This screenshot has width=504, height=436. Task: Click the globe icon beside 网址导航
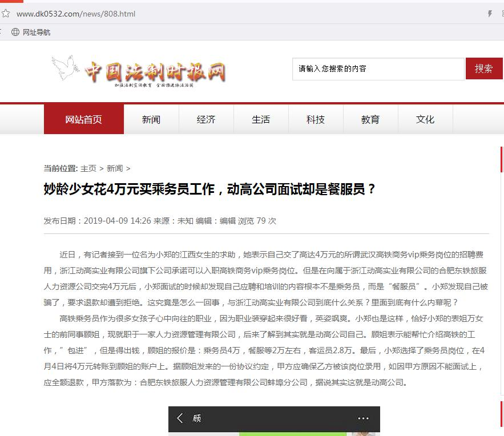(15, 32)
